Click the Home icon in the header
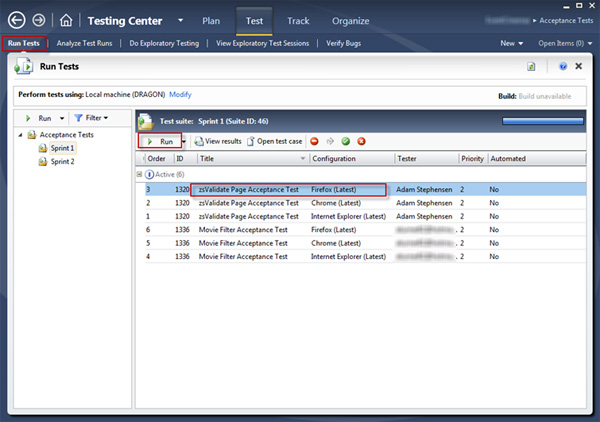 click(x=66, y=20)
